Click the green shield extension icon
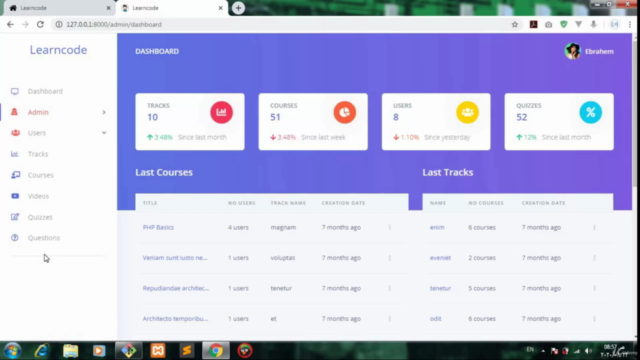 pos(564,24)
